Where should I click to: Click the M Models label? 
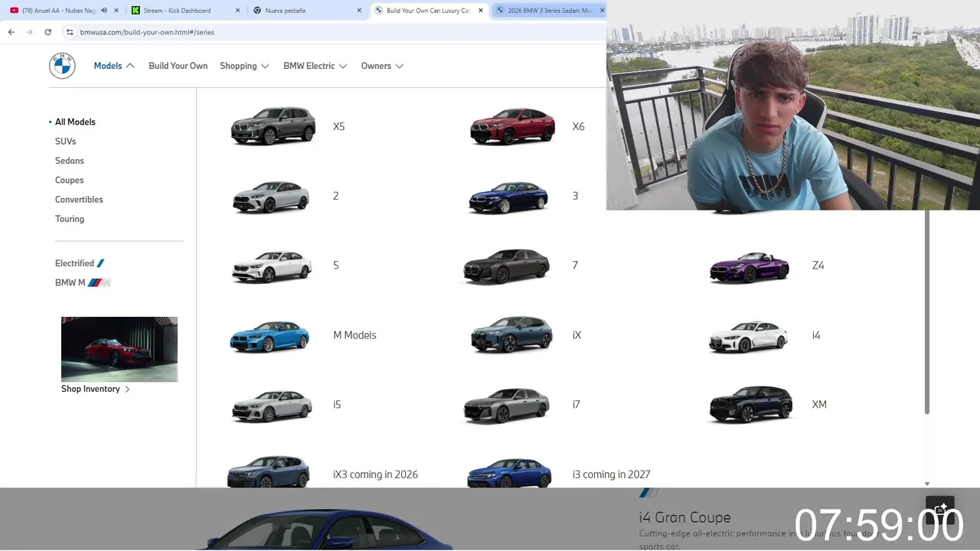[354, 335]
